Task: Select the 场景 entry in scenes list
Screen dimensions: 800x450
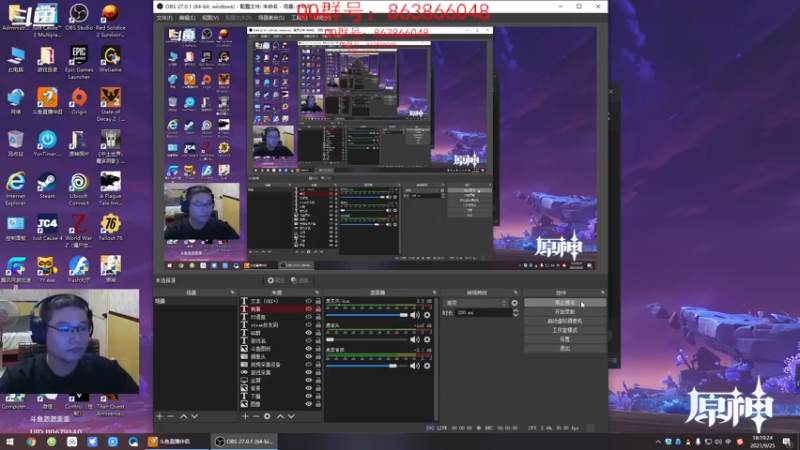Action: [194, 301]
